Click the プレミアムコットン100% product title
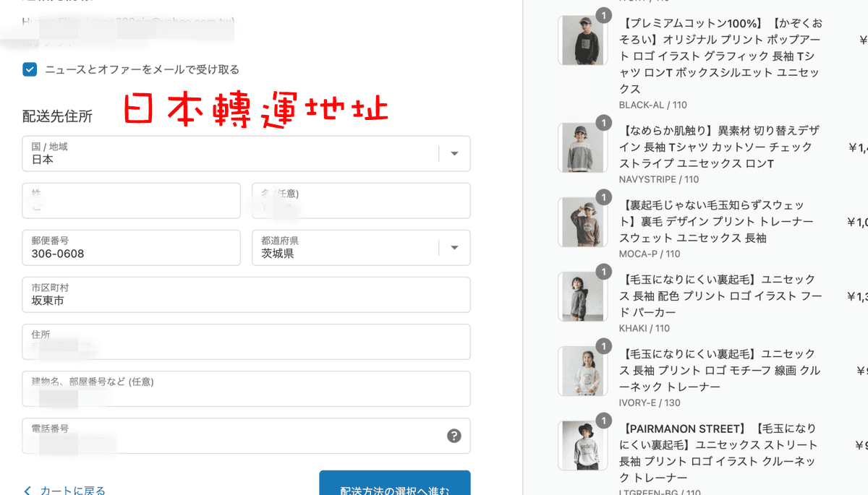This screenshot has height=495, width=868. (x=720, y=56)
